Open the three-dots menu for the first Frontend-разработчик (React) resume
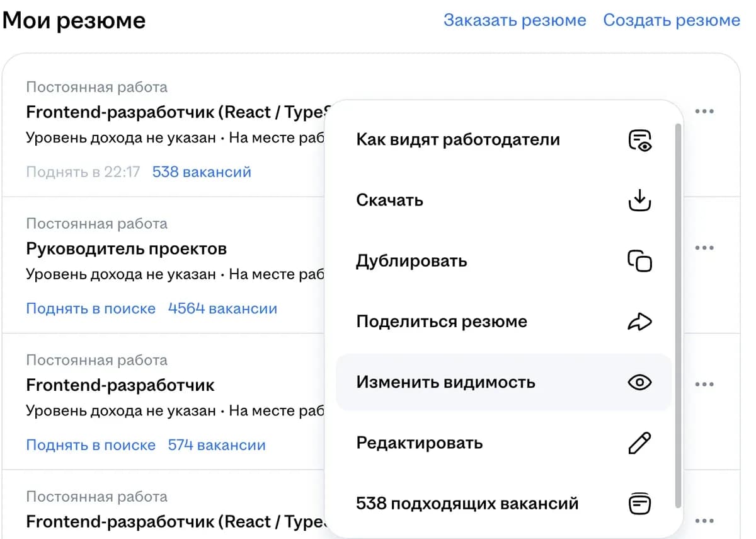The height and width of the screenshot is (539, 756). coord(704,112)
